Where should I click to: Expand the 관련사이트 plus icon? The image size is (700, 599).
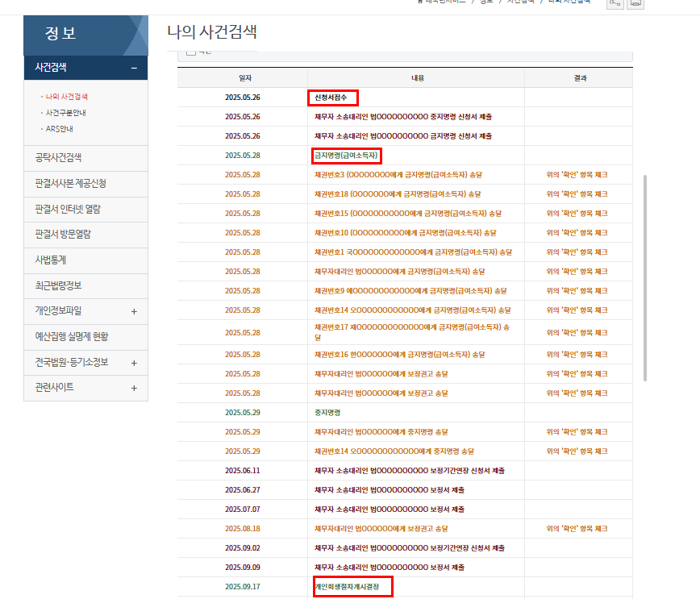[x=134, y=388]
